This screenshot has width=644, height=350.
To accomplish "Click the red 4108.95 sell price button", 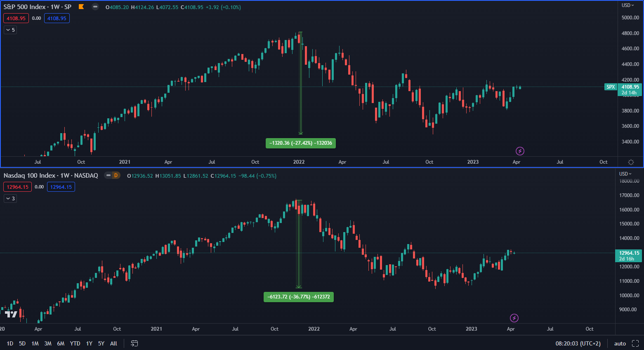I will (x=16, y=18).
